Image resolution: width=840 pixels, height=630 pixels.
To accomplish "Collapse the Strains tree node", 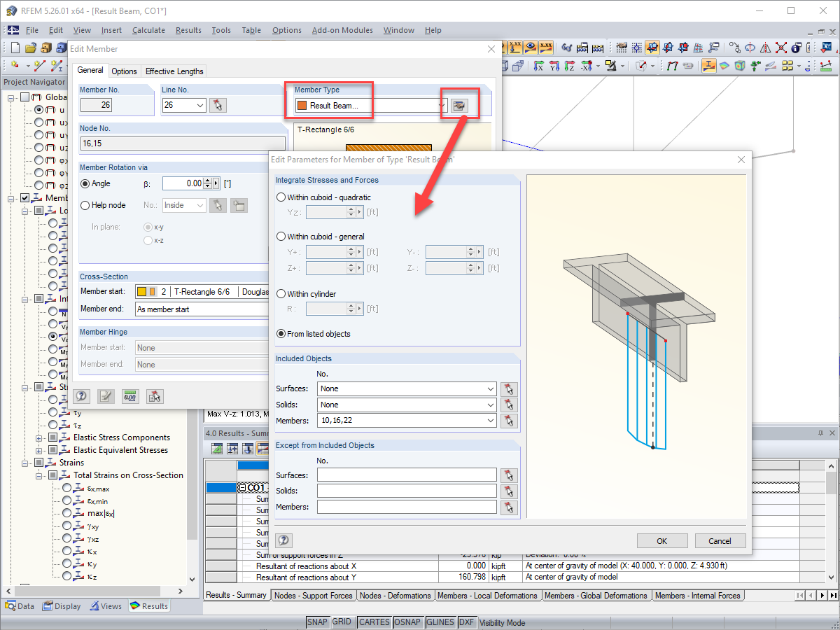I will point(26,463).
